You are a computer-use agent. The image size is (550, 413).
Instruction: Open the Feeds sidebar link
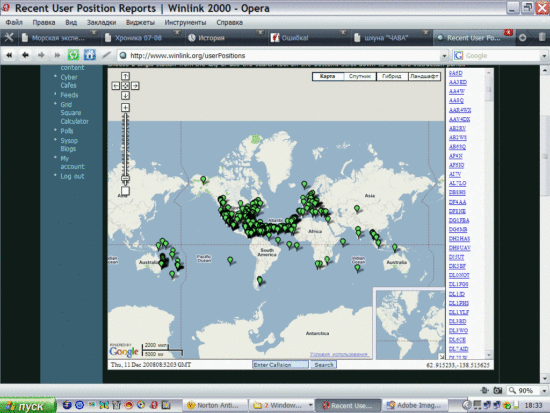[x=69, y=95]
